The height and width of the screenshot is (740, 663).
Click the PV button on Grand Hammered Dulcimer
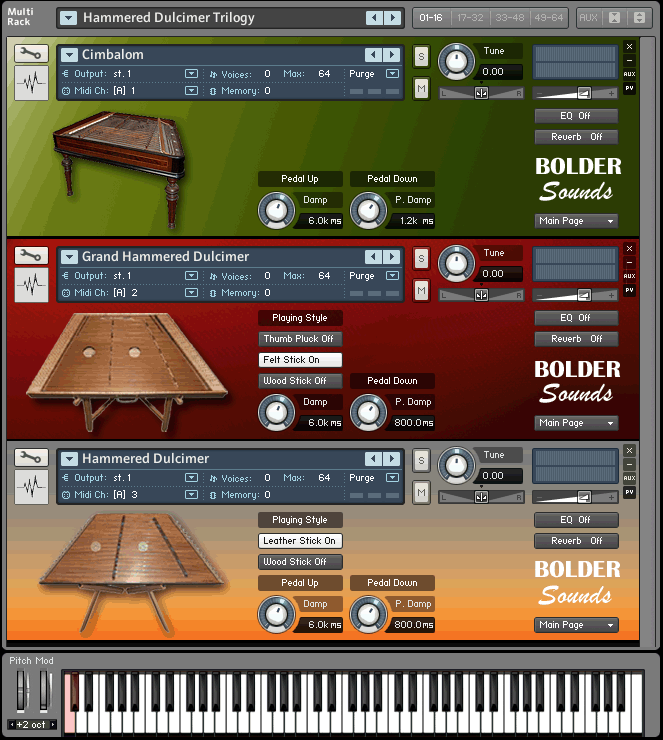pos(629,290)
